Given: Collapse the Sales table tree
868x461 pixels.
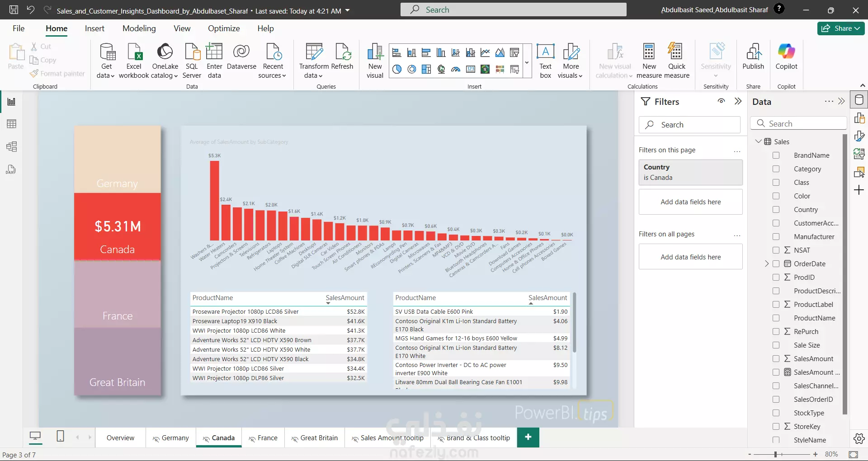Looking at the screenshot, I should pos(759,141).
